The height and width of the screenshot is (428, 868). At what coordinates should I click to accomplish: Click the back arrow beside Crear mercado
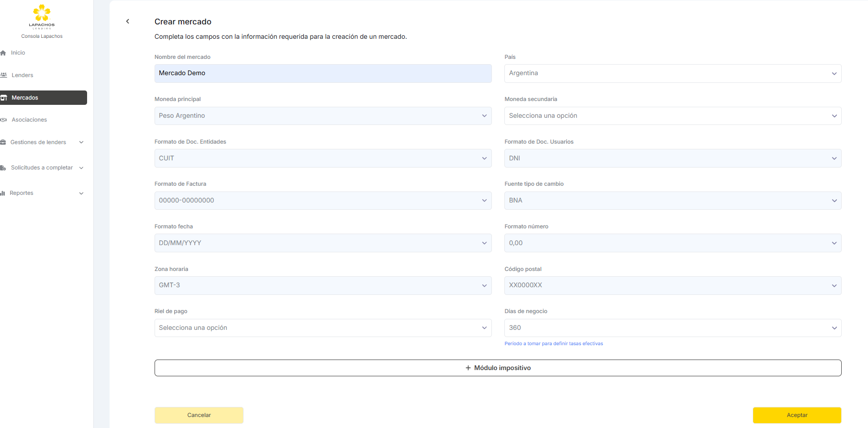click(x=128, y=22)
